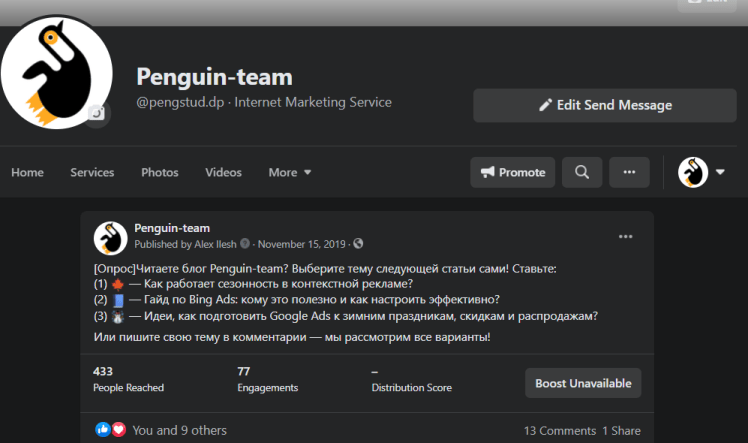Open the three-dots menu beside search
748x443 pixels.
click(629, 172)
